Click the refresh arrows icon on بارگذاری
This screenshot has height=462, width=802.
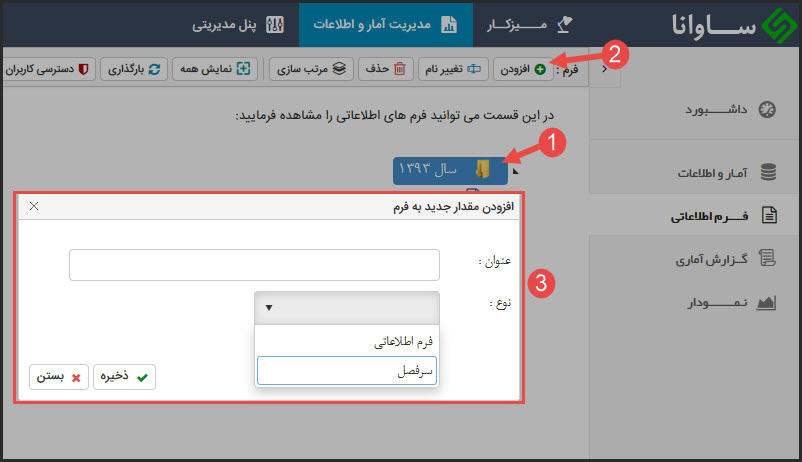(x=154, y=69)
